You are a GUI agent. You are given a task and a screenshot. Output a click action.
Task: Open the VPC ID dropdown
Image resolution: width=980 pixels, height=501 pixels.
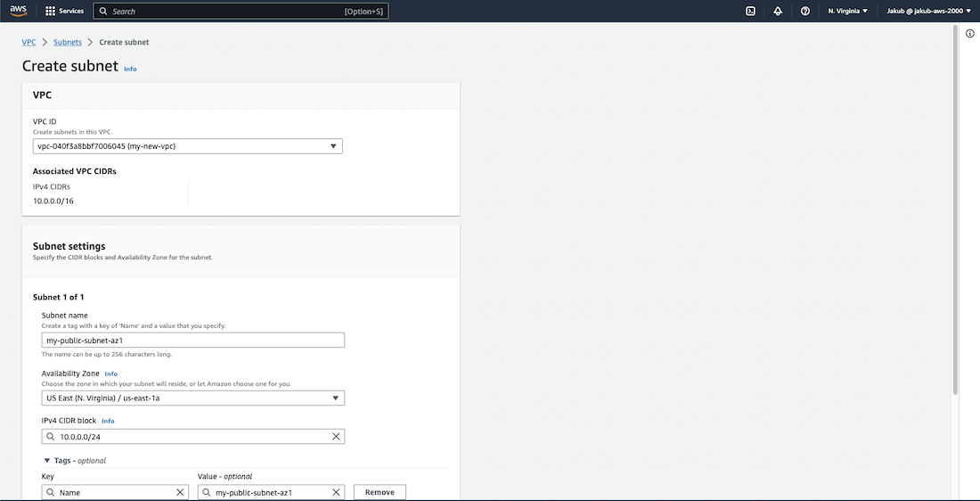coord(188,146)
